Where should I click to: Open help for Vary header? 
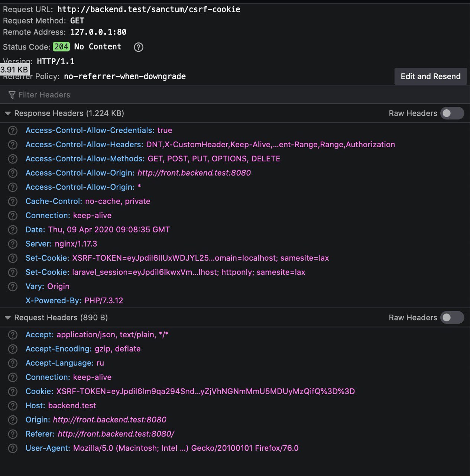point(13,286)
